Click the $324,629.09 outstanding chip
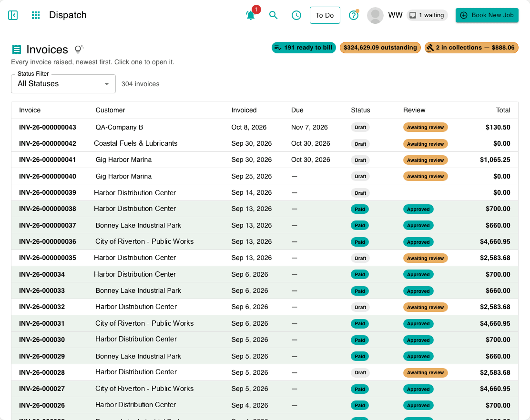 point(380,48)
